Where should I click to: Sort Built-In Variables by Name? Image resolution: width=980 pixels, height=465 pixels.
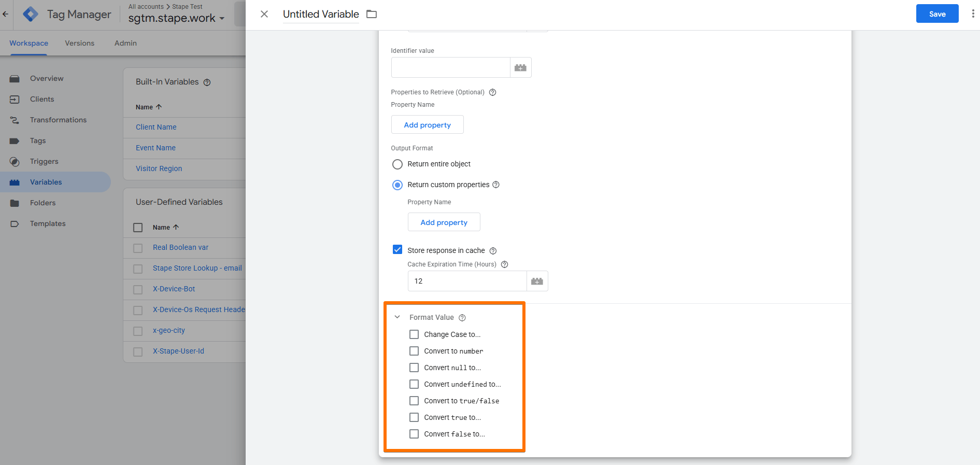[x=149, y=107]
